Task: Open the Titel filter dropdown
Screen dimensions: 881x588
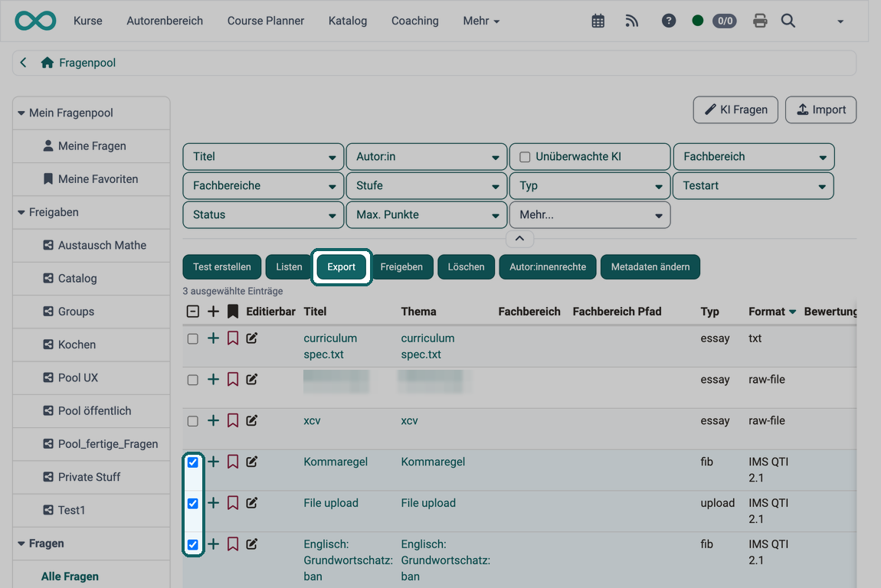Action: (x=263, y=157)
